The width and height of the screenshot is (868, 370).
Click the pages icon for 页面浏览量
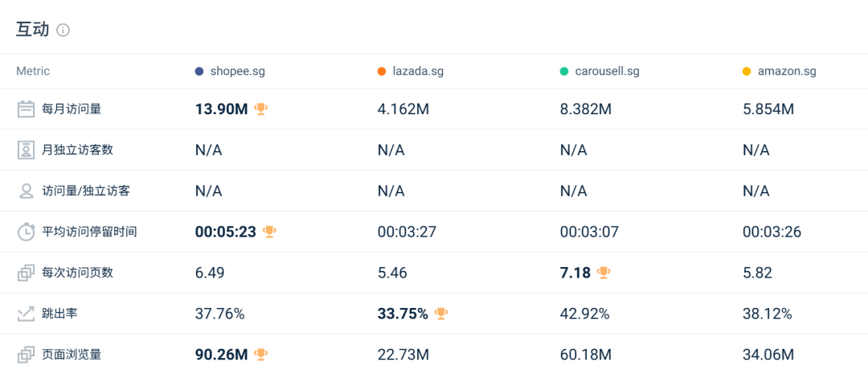point(26,355)
